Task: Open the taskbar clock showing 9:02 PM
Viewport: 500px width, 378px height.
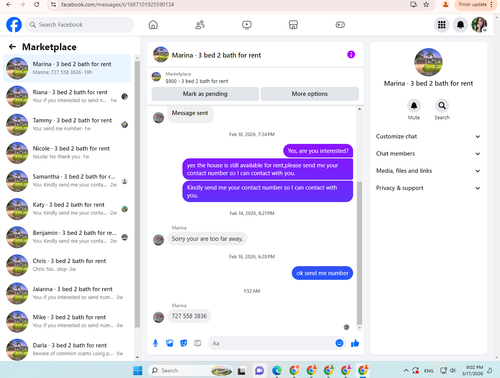Action: click(473, 370)
